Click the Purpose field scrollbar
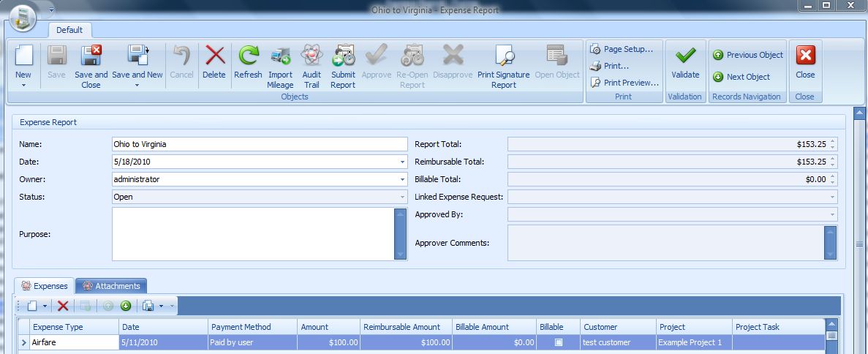The width and height of the screenshot is (868, 354). coord(401,234)
